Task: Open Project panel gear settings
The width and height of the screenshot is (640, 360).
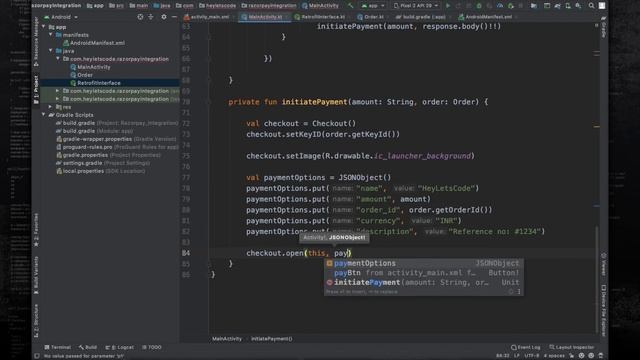Action: [164, 17]
